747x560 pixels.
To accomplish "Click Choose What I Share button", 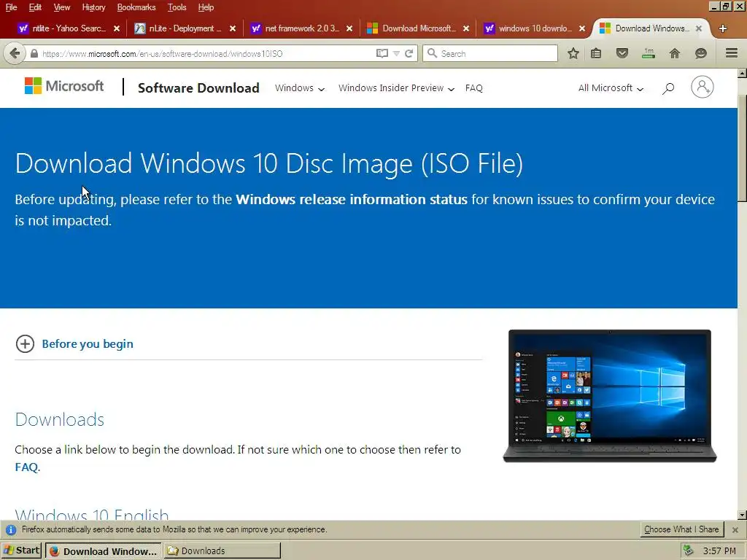I will pos(681,529).
